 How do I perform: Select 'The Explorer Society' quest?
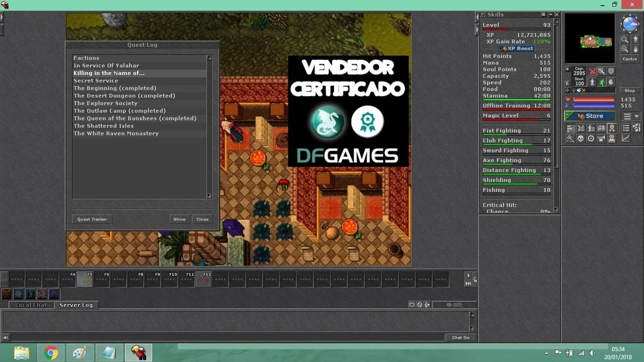[140, 103]
